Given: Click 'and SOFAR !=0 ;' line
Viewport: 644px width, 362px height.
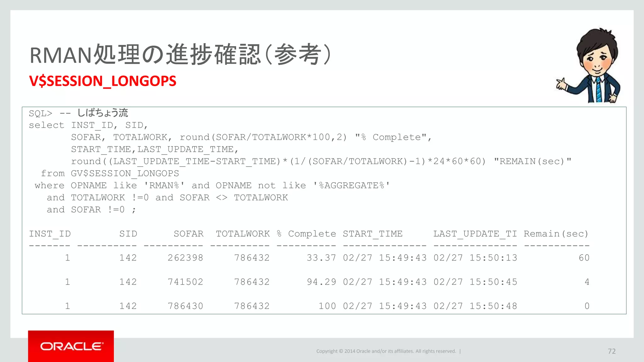Looking at the screenshot, I should point(92,210).
